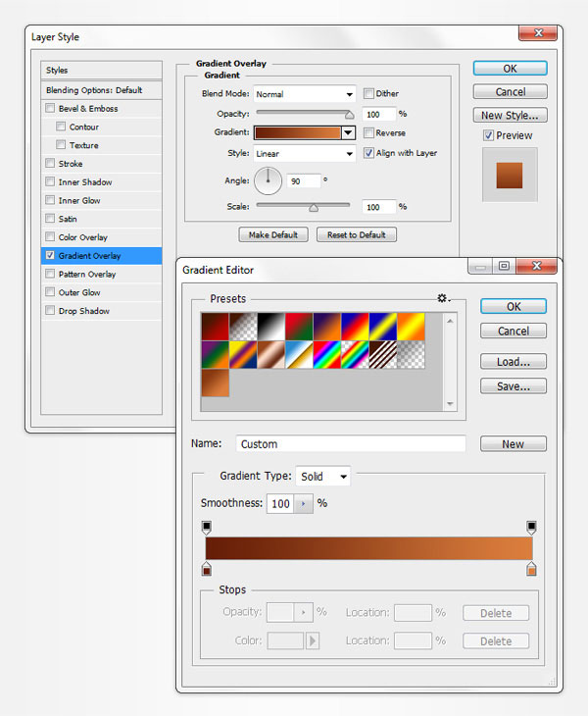This screenshot has height=716, width=588.
Task: Select Color Overlay style entry
Action: tap(101, 237)
